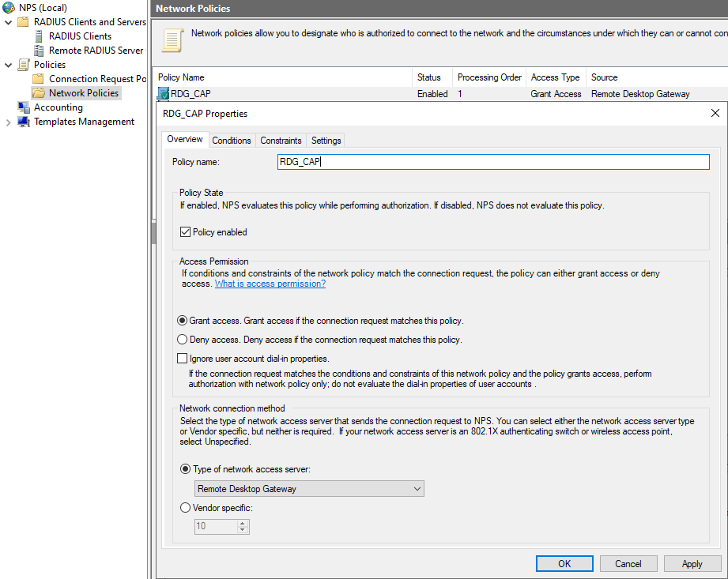
Task: Expand the Templates Management tree node
Action: tap(9, 122)
